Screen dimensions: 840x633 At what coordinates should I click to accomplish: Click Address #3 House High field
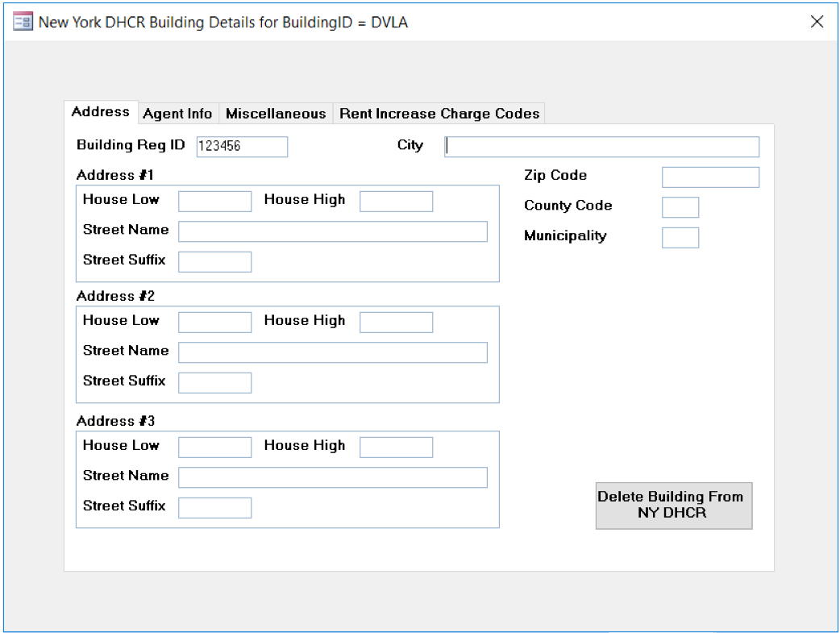click(397, 447)
